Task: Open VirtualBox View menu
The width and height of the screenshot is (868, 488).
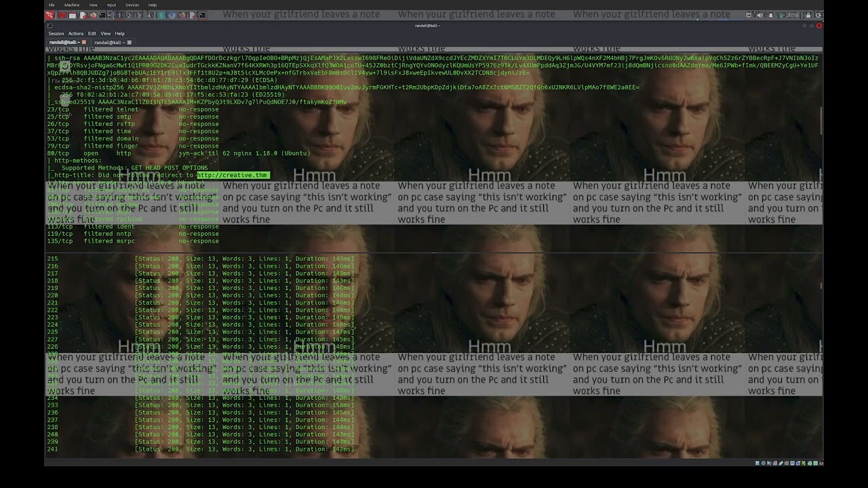Action: 93,5
